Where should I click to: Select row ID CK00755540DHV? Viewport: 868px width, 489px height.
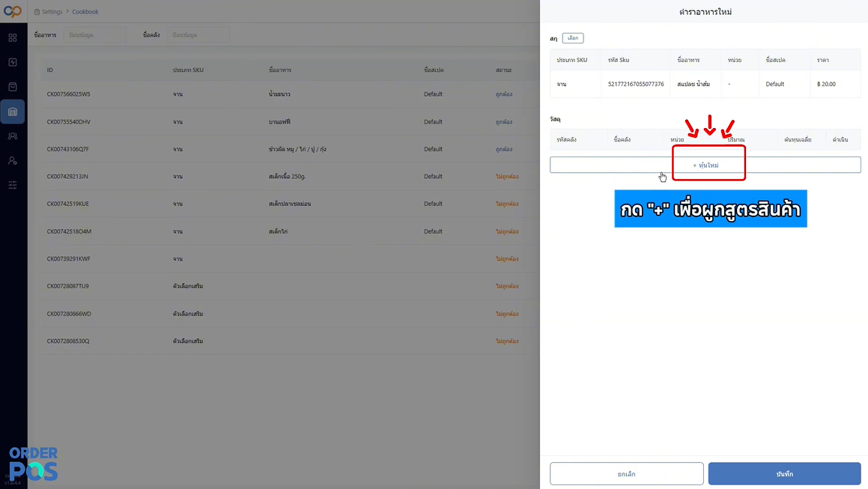click(69, 122)
